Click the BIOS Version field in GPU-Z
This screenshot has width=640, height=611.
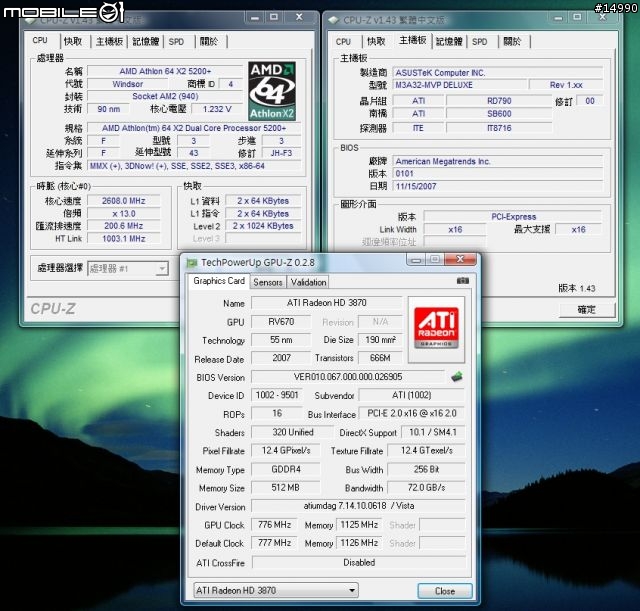[348, 376]
